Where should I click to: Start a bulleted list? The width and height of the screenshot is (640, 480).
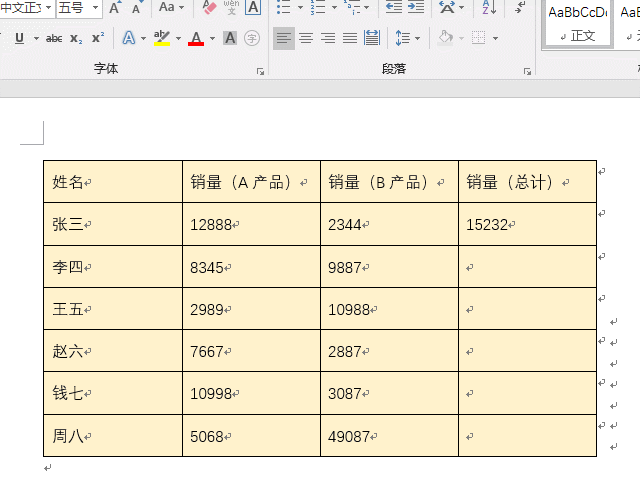tap(284, 7)
